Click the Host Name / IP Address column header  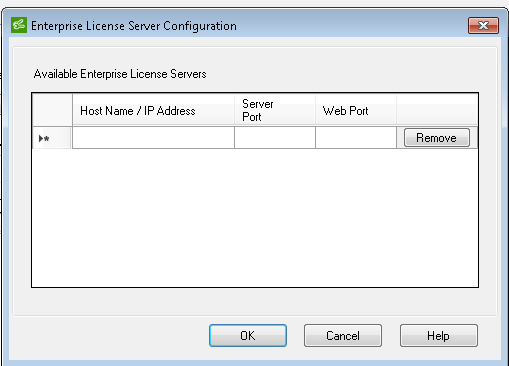[x=153, y=110]
